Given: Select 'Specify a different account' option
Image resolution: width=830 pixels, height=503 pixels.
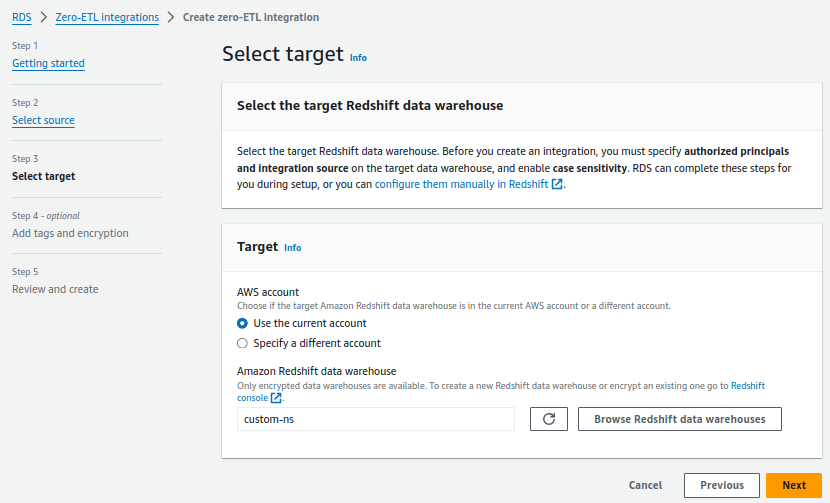Looking at the screenshot, I should (242, 343).
